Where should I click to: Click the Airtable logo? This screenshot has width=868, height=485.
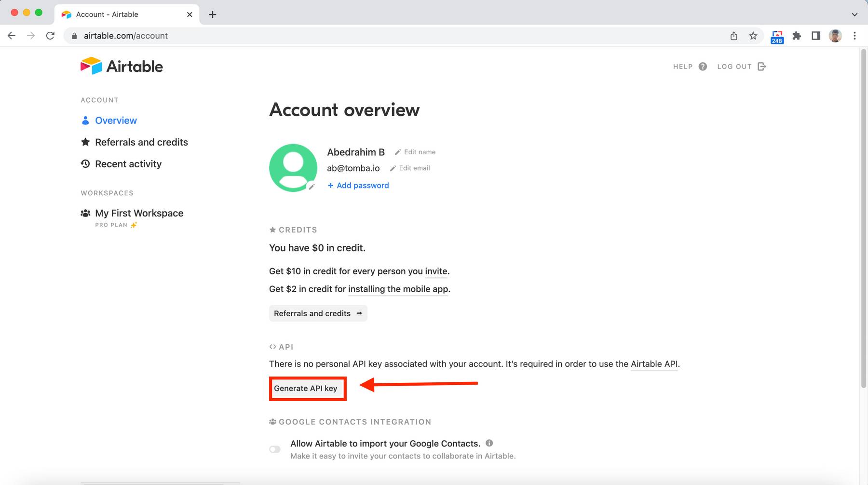[x=122, y=66]
